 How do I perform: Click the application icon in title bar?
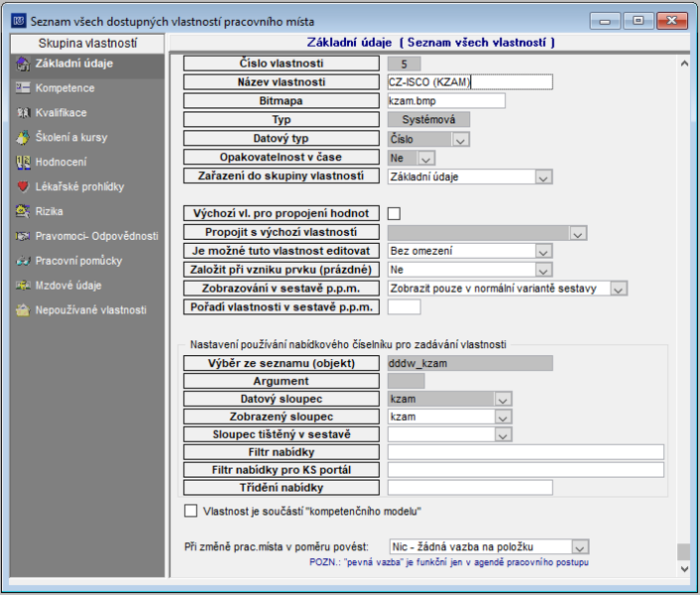(19, 21)
